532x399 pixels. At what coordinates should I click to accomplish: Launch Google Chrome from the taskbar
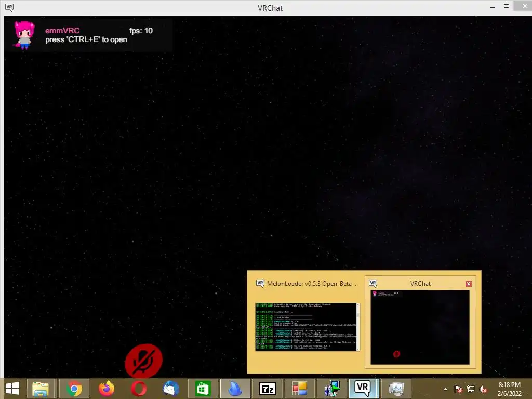click(x=74, y=389)
